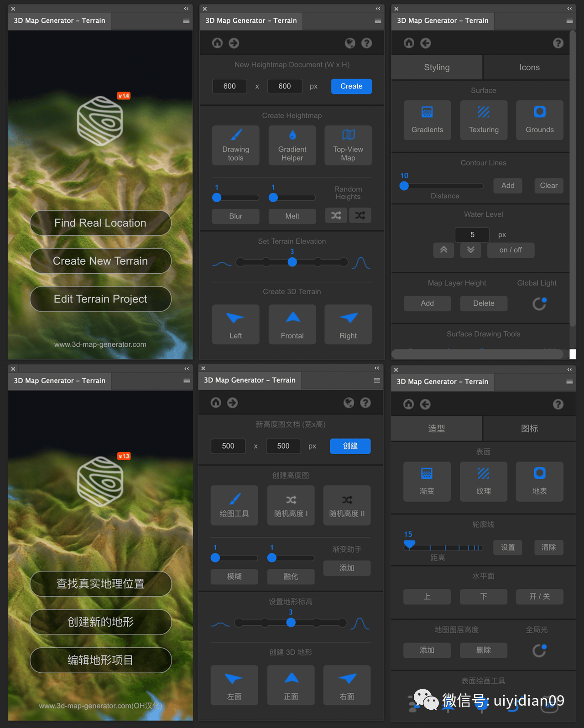Select Drawing tools brush in English panel
The image size is (584, 728).
point(236,145)
